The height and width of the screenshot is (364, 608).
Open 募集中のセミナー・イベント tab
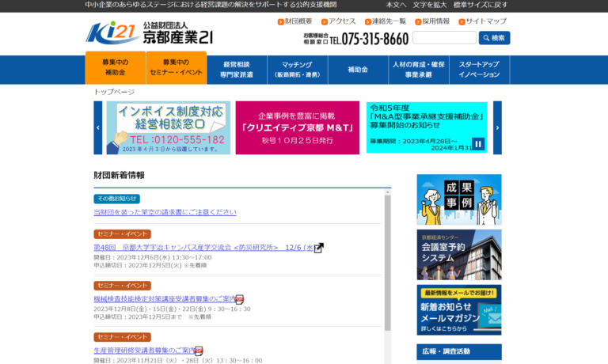(176, 68)
